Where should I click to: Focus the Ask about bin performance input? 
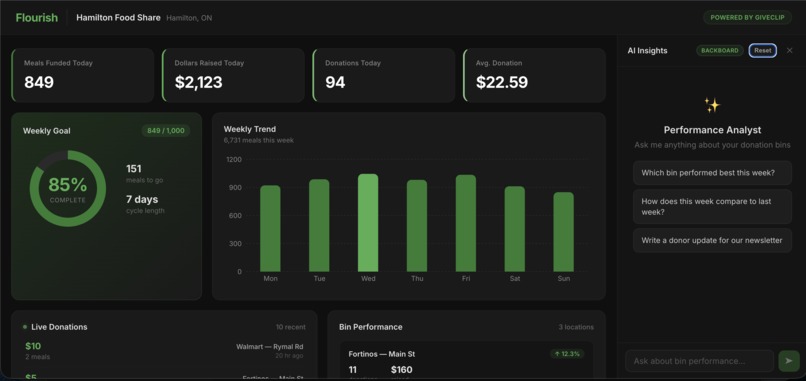point(700,361)
